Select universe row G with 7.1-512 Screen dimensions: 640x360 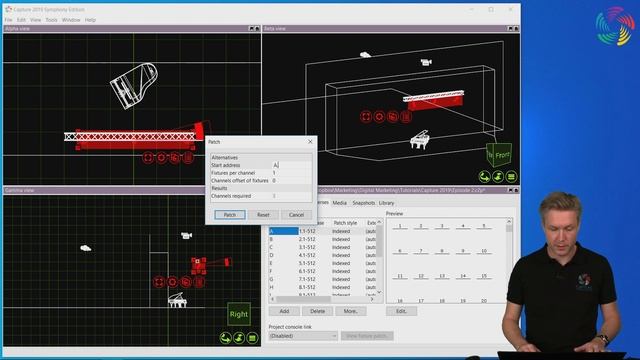click(x=322, y=279)
